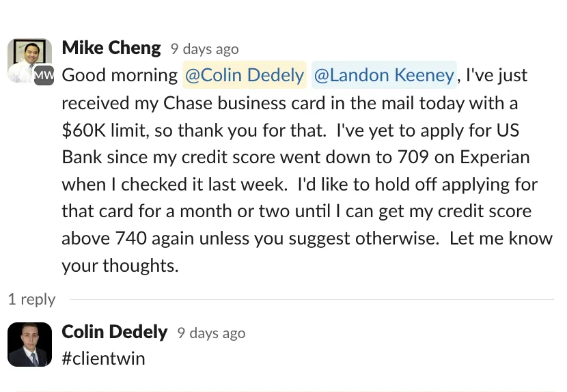Click Colin Dedely's name in reply
Screen dimensions: 567x392
[x=114, y=332]
